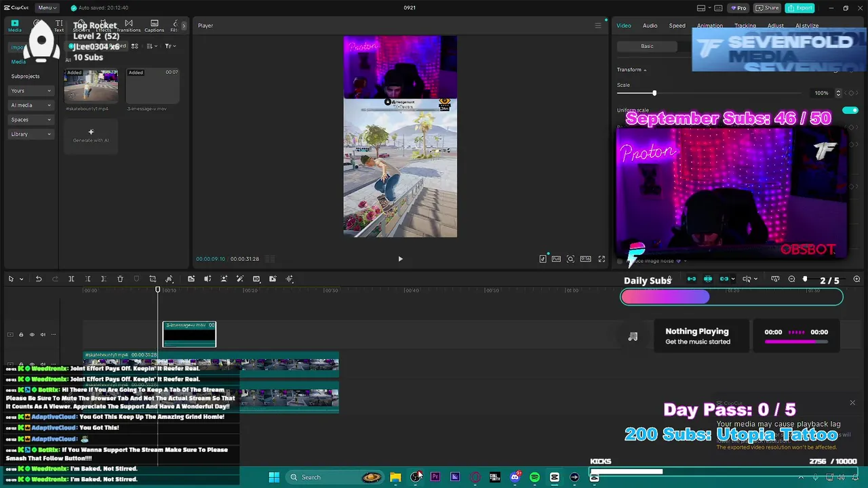
Task: Open Discord from the taskbar
Action: pos(515,477)
